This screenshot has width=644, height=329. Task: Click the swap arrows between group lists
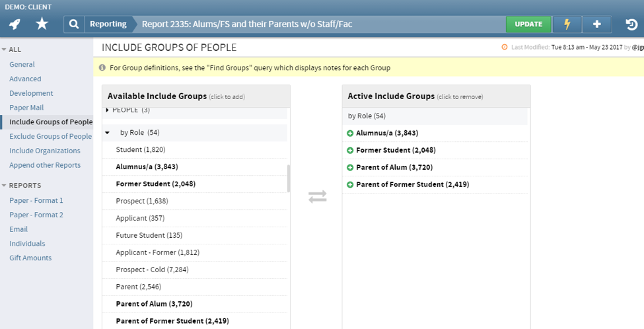[318, 197]
